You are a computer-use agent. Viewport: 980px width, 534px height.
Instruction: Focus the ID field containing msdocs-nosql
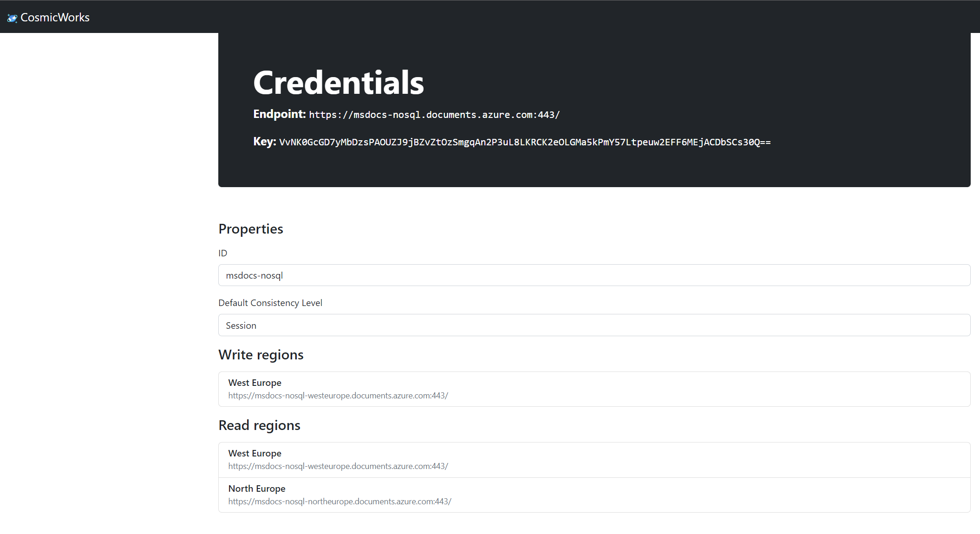click(594, 275)
